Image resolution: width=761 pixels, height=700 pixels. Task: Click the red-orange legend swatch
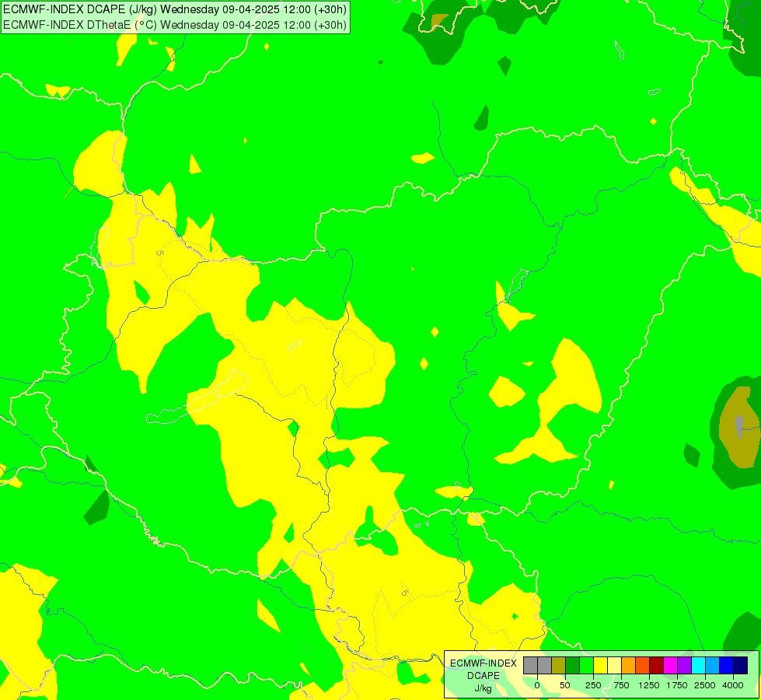[x=643, y=666]
